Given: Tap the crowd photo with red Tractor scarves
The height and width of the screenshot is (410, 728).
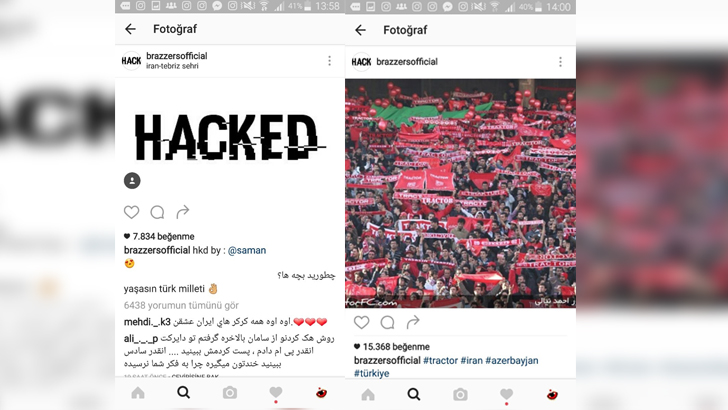Looking at the screenshot, I should [461, 193].
